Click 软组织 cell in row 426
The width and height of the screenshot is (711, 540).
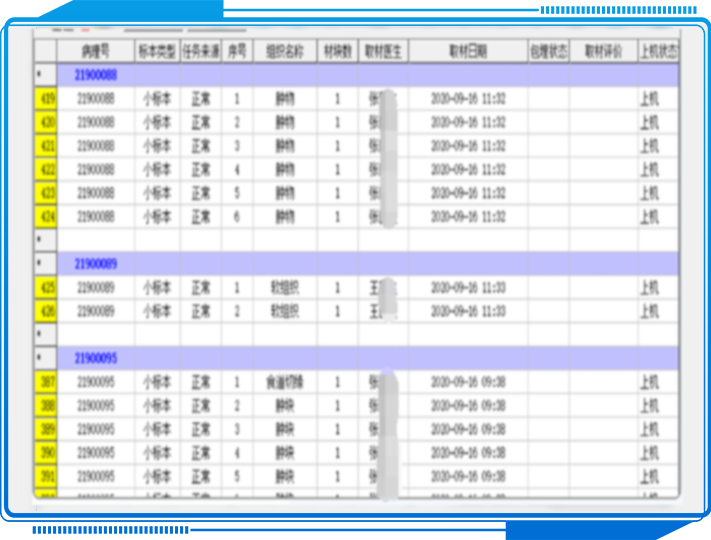click(x=286, y=311)
